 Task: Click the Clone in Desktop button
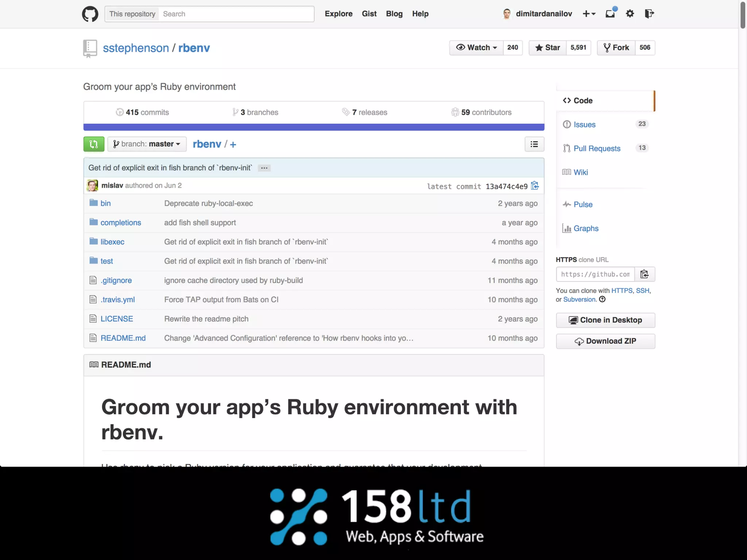pos(605,320)
